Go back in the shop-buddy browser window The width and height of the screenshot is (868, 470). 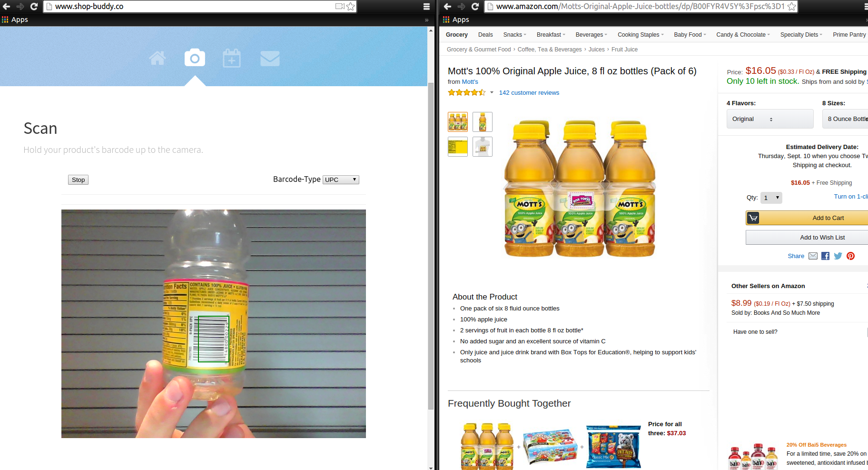click(x=7, y=6)
